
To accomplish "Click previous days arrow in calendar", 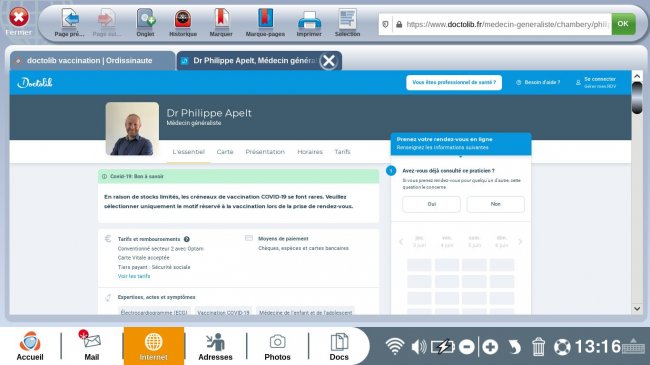I will click(x=401, y=242).
